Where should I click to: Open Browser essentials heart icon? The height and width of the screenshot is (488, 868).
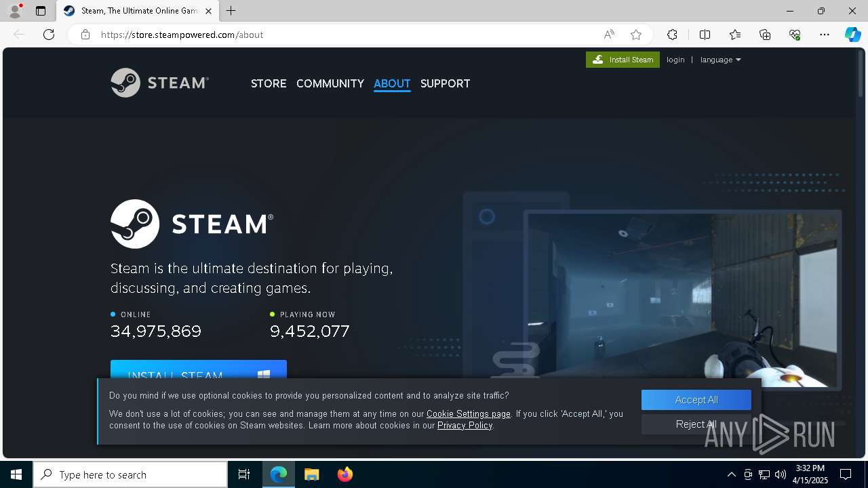click(x=795, y=35)
